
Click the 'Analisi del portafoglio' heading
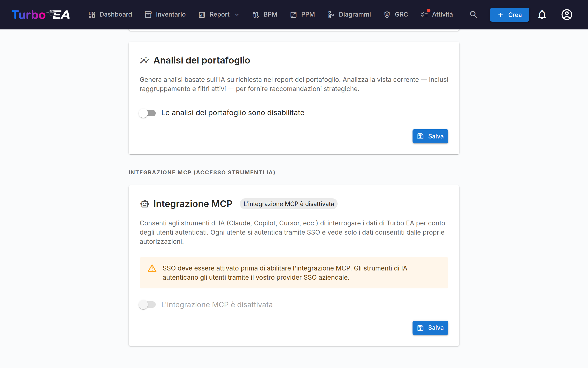[202, 60]
